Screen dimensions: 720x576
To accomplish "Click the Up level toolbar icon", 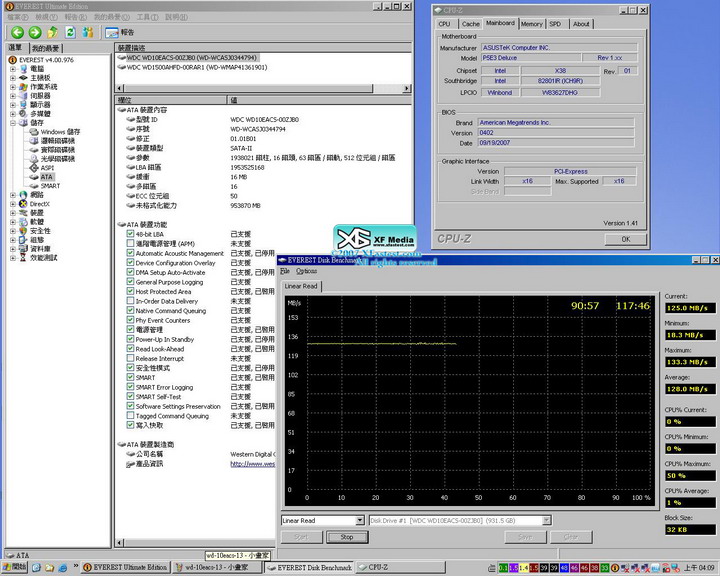I will (x=52, y=32).
